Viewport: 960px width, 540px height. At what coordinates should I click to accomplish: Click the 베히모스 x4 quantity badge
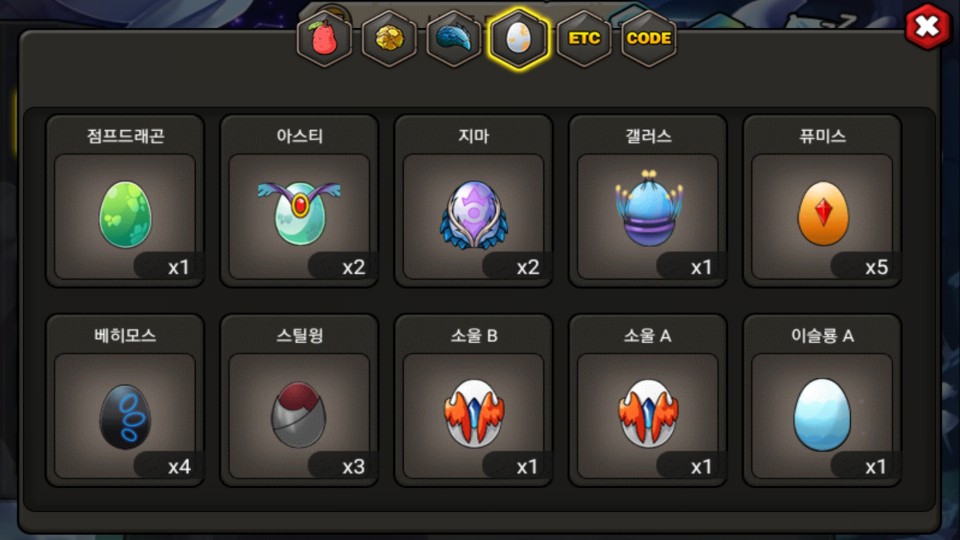click(167, 466)
